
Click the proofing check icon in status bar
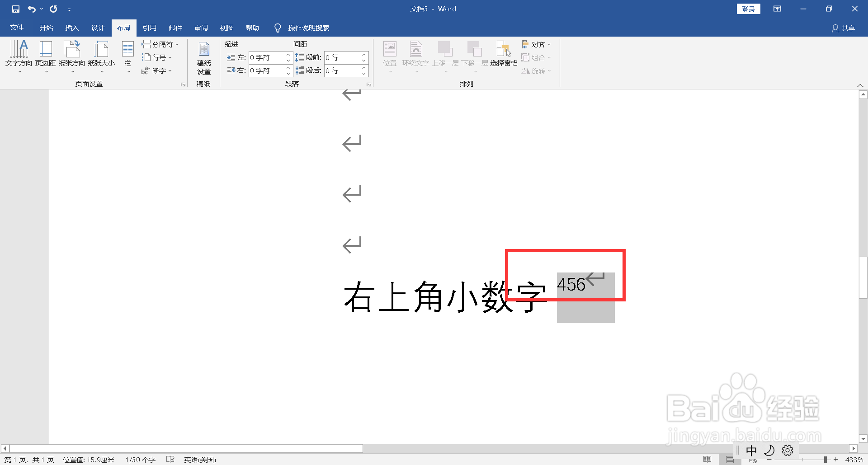pos(170,459)
